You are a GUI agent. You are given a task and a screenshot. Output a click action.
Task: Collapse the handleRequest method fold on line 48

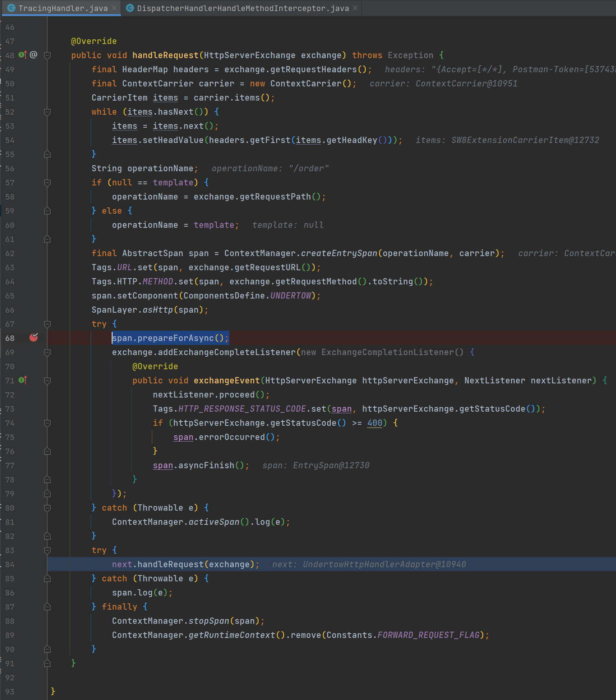tap(47, 55)
